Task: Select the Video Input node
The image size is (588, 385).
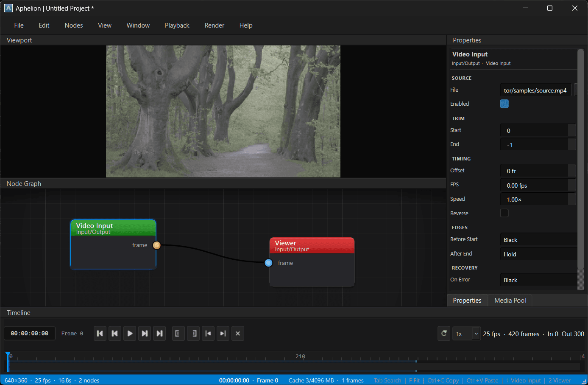Action: (113, 244)
